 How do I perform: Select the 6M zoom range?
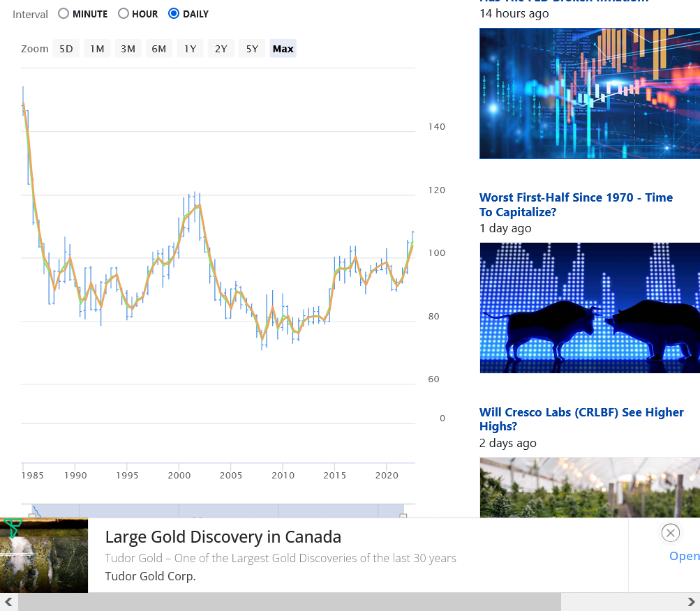pos(159,49)
